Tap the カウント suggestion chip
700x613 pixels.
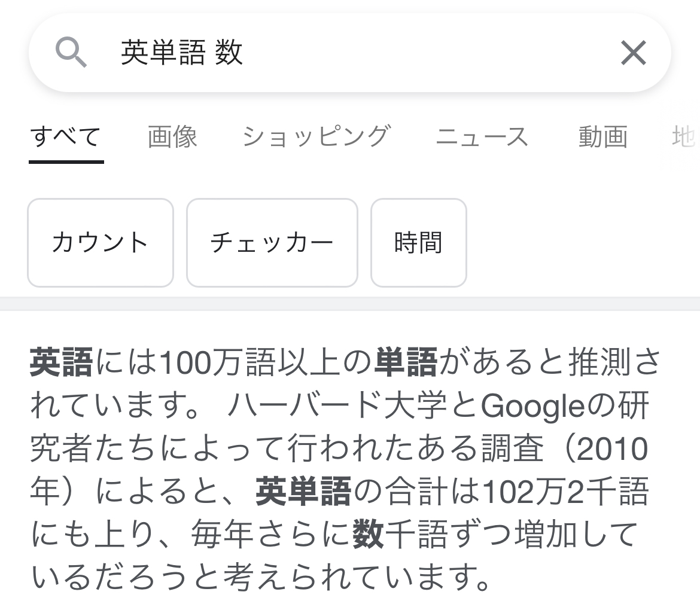(101, 243)
